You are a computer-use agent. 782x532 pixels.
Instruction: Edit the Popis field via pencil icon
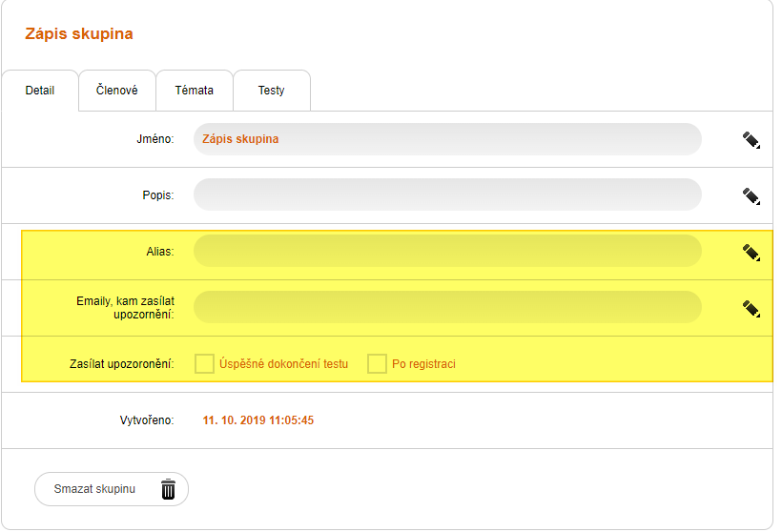(x=751, y=196)
